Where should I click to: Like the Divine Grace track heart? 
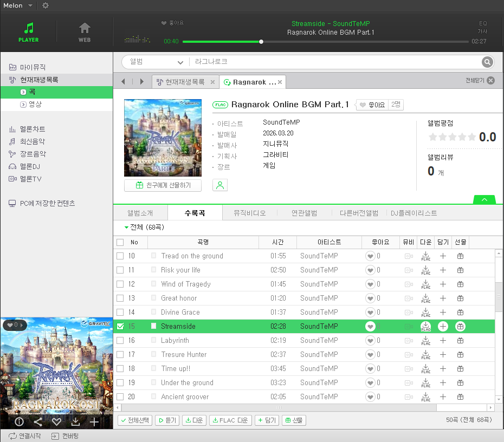(x=370, y=313)
